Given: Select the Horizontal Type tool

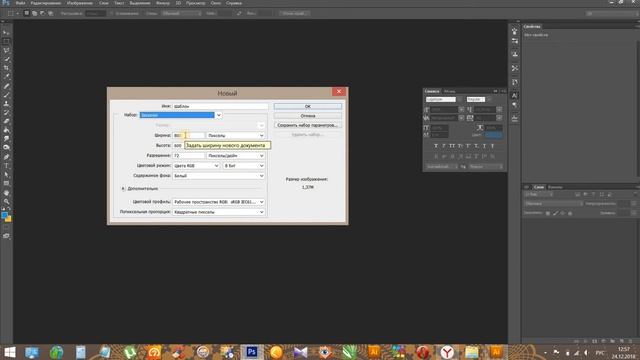Looking at the screenshot, I should click(x=6, y=166).
